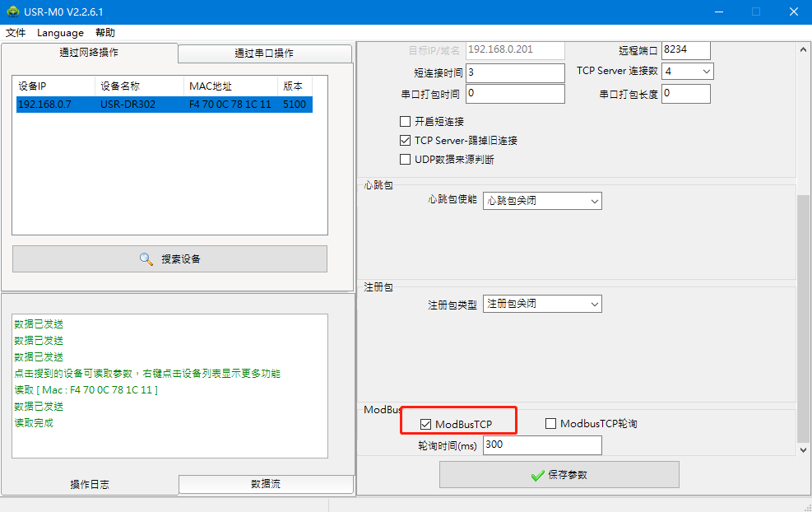Enable ModbusTCP轮询 checkbox

pyautogui.click(x=550, y=424)
